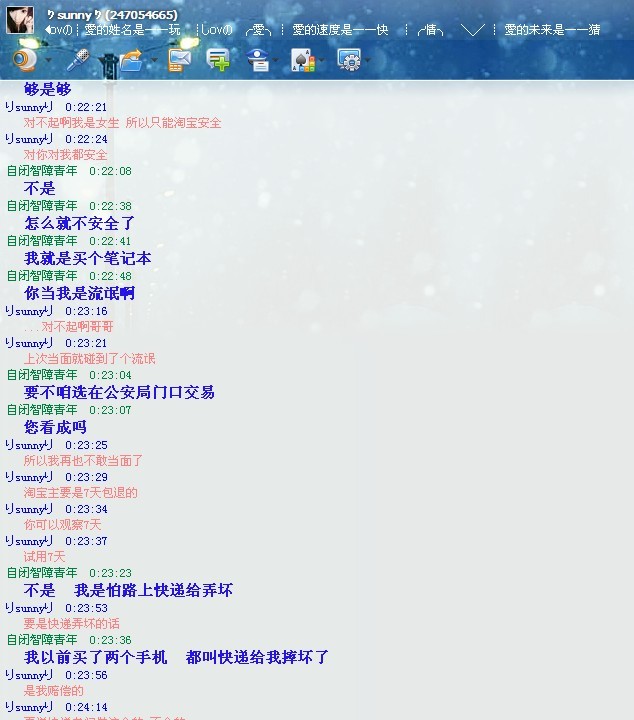Expand the dropdown arrow beside the gear icon
634x720 pixels.
point(368,61)
